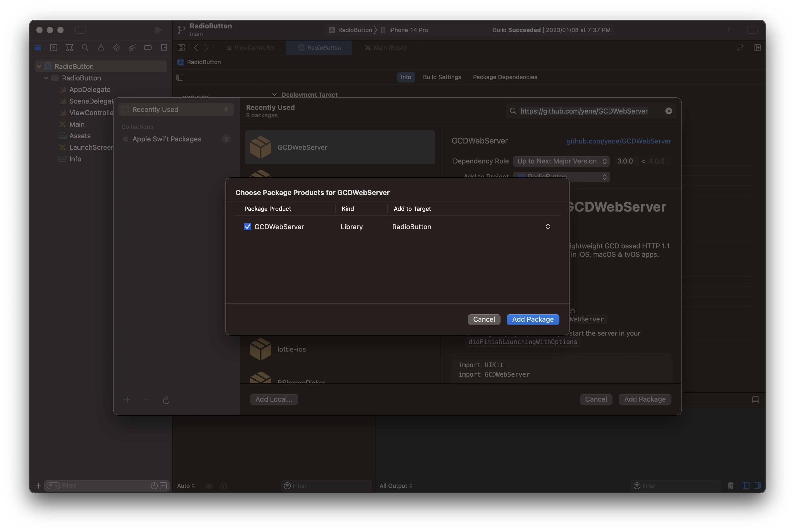Open the Find navigator magnifier icon
Viewport: 795px width, 532px height.
85,48
